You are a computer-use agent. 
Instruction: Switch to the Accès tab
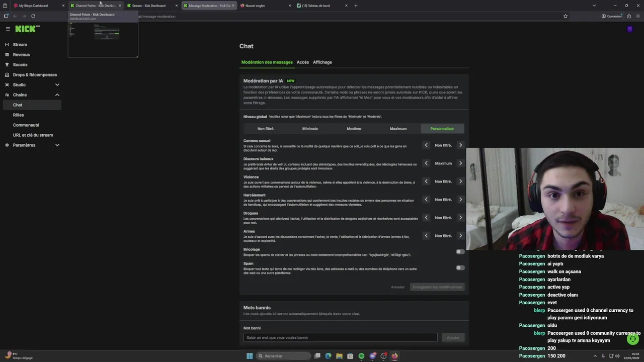click(x=303, y=62)
